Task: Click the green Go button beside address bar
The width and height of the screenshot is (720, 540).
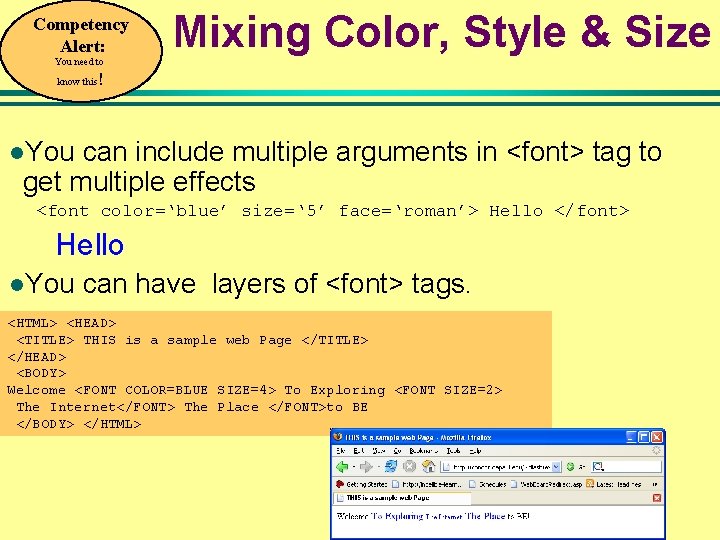Action: tap(570, 467)
